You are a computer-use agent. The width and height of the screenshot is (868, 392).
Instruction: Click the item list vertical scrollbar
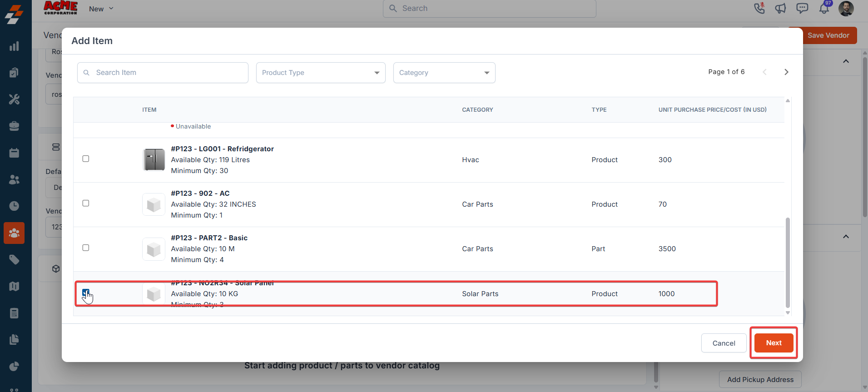788,263
